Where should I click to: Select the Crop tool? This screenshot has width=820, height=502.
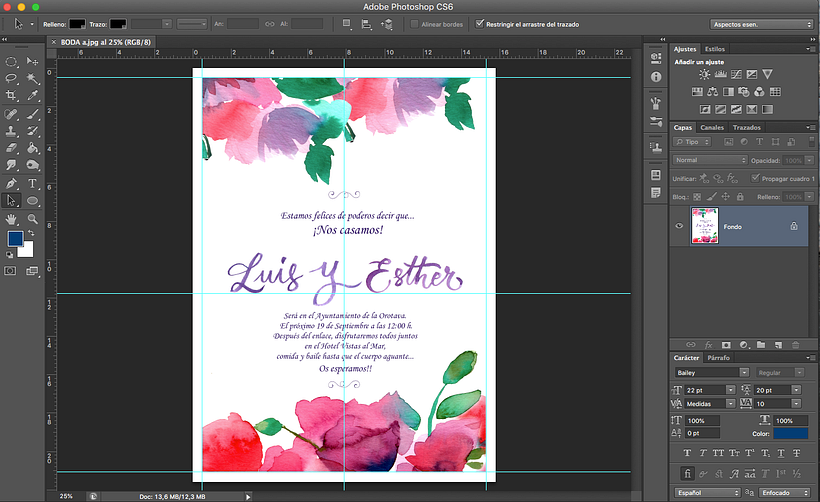pyautogui.click(x=11, y=95)
